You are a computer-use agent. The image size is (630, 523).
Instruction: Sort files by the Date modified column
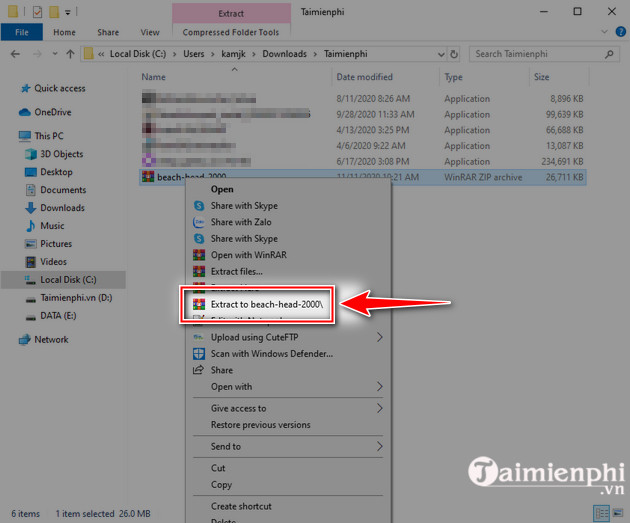[x=365, y=77]
